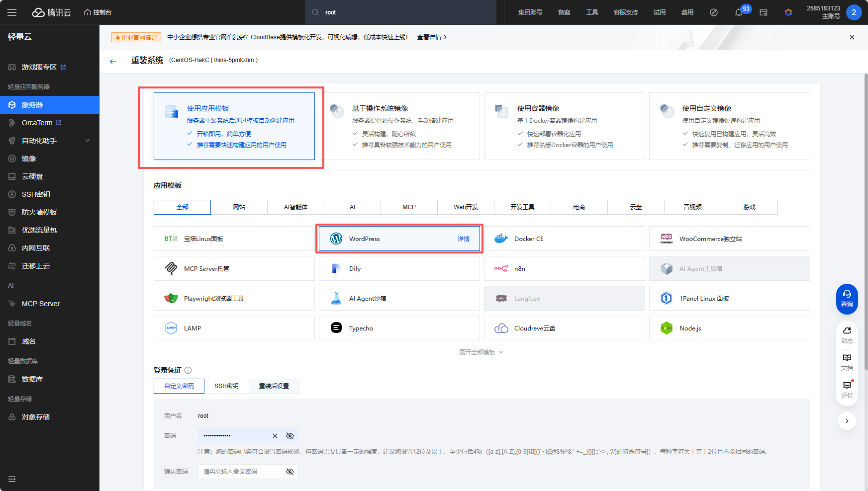868x491 pixels.
Task: Open WordPress 详情 details link
Action: click(464, 239)
